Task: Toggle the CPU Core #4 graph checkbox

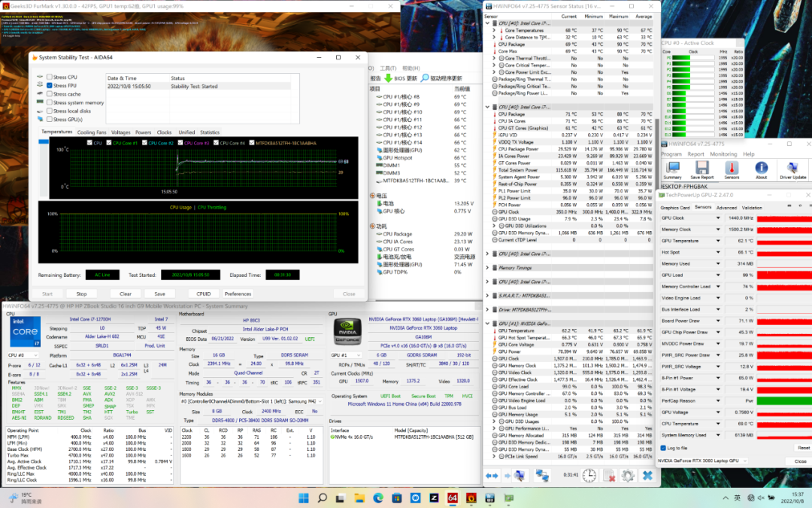Action: point(216,142)
